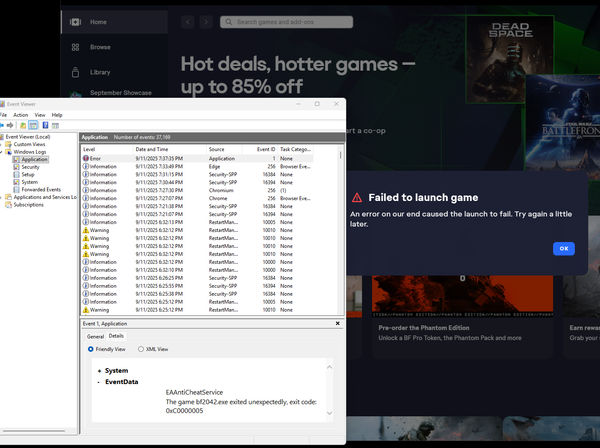Image resolution: width=600 pixels, height=448 pixels.
Task: Open the Browse section icon in the EA sidebar
Action: [x=75, y=47]
